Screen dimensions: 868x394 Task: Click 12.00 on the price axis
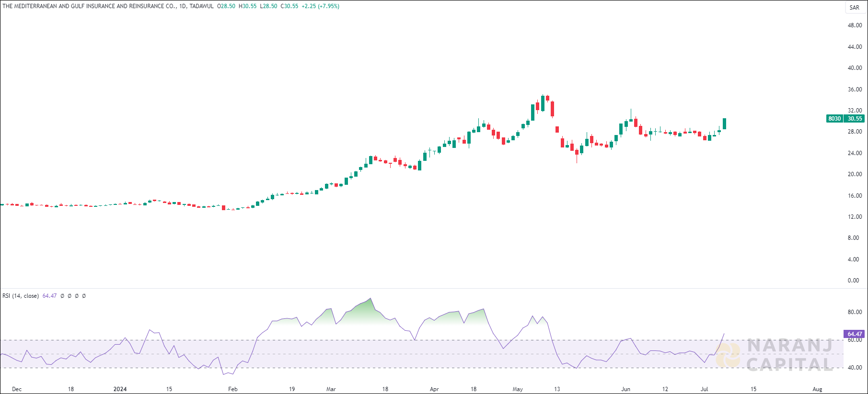tap(855, 217)
